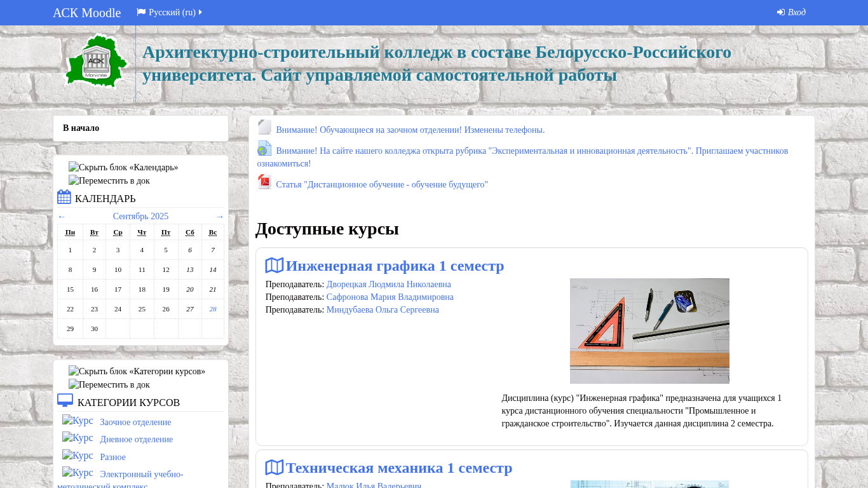
Task: Click the PDF icon next to Статья
Action: pos(264,182)
